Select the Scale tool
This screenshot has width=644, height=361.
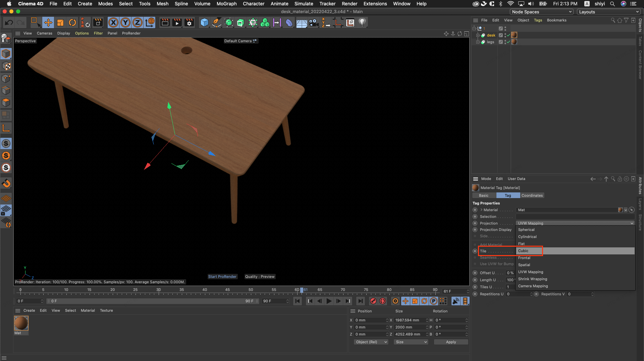[x=60, y=23]
